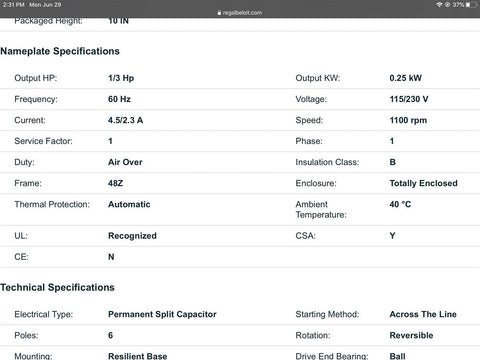Tap the CSA label

305,236
